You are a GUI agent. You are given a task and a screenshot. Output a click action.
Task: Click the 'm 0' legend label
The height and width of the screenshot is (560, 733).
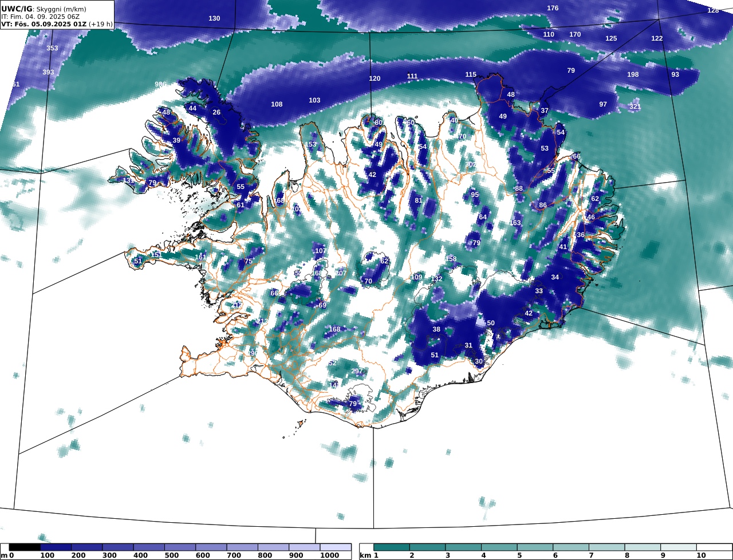pos(7,555)
